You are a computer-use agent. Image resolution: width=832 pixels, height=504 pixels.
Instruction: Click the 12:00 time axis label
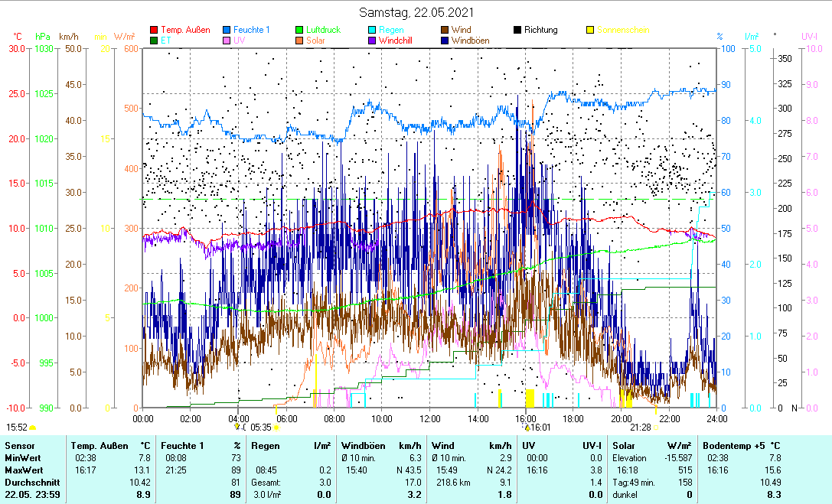[x=430, y=418]
